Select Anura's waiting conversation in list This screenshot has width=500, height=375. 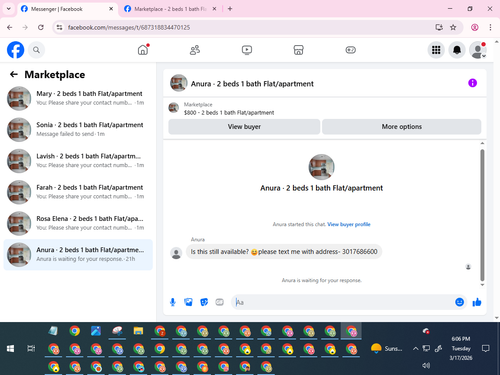78,254
